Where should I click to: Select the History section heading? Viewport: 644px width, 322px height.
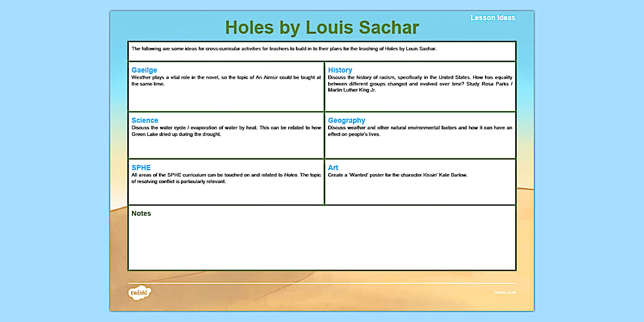340,70
